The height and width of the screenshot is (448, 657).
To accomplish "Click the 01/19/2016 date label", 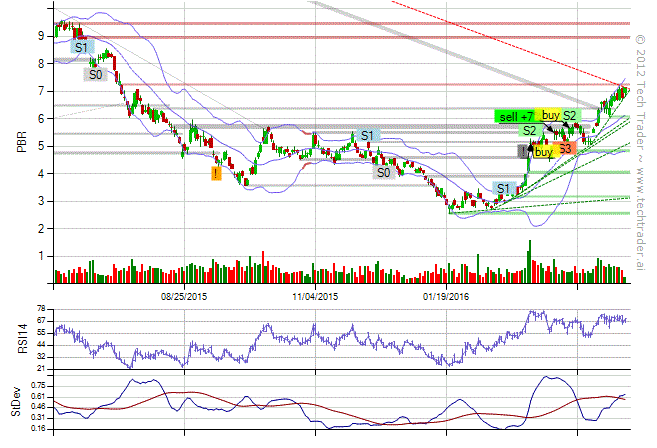I will coord(446,297).
